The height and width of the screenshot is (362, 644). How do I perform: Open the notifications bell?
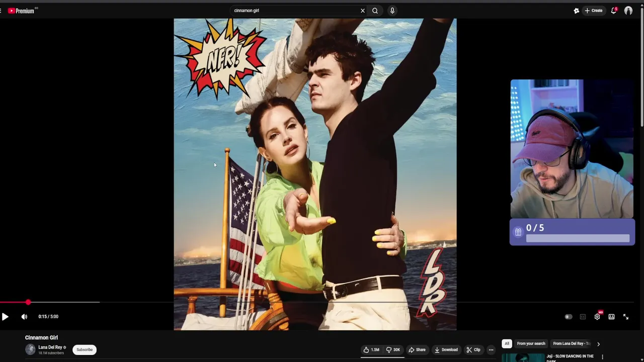[x=614, y=11]
